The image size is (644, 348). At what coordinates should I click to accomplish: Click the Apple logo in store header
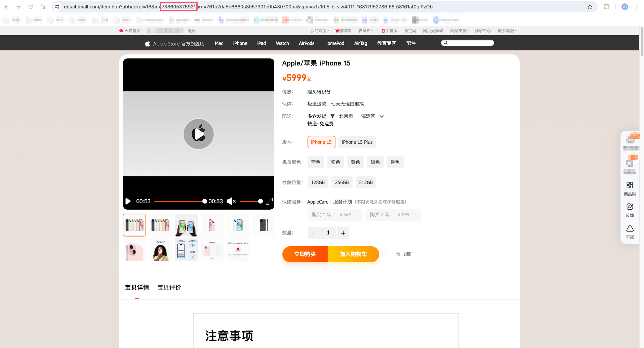pyautogui.click(x=147, y=43)
